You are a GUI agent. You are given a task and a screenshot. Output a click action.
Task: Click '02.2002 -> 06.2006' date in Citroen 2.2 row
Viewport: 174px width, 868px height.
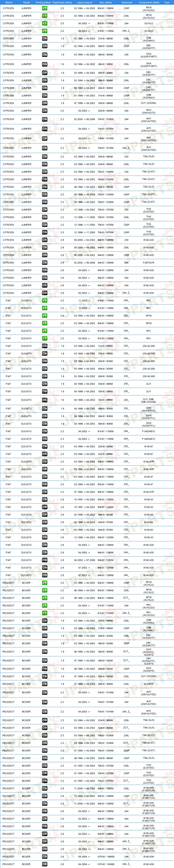point(85,119)
